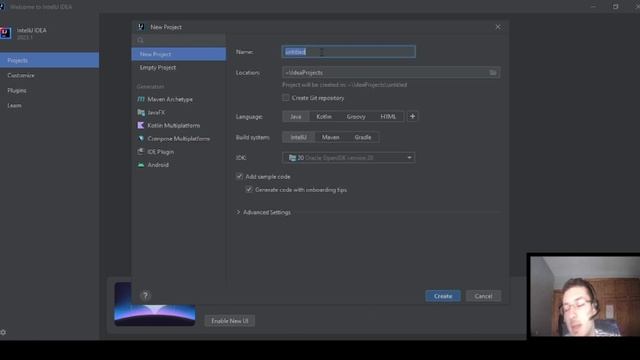Click the project Name input field

click(349, 51)
